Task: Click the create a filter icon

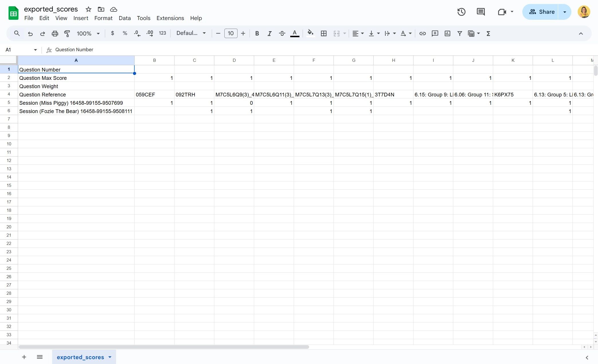Action: click(460, 33)
